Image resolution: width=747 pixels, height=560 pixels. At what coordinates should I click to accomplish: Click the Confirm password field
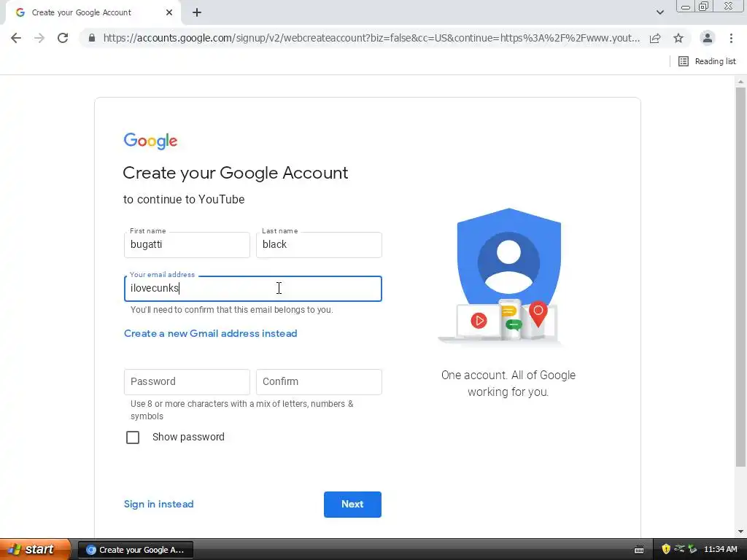click(319, 382)
